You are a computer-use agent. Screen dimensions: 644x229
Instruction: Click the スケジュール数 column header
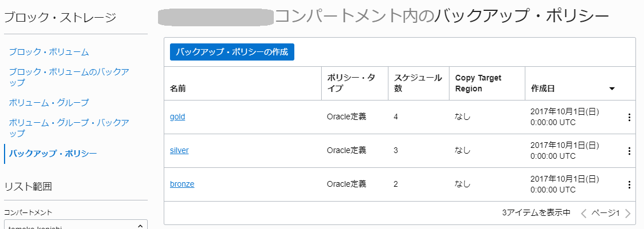[x=418, y=83]
